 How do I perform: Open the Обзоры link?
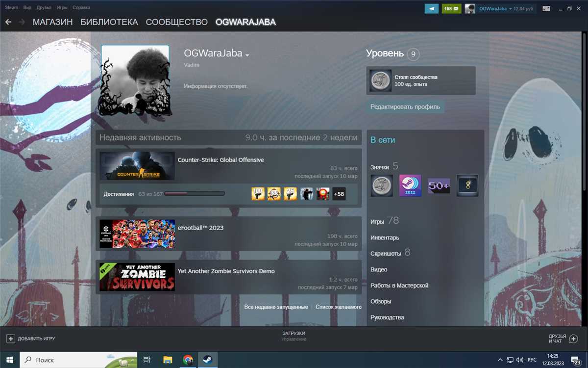pos(381,301)
